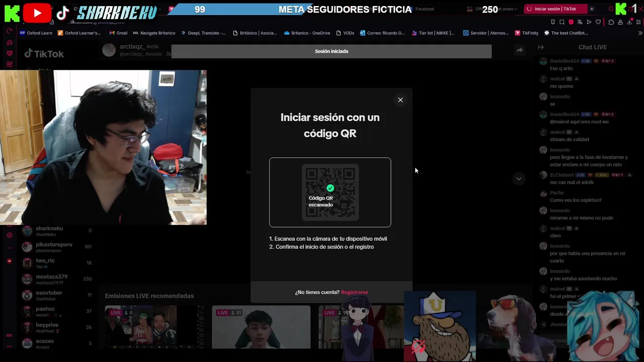Viewport: 644px width, 362px height.
Task: Click the arctixqz_ streamer name
Action: (x=132, y=47)
